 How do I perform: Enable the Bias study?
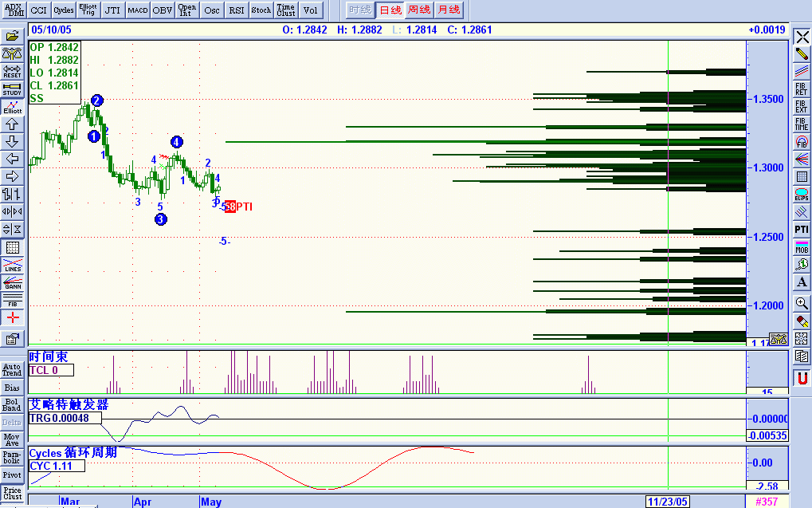tap(13, 388)
